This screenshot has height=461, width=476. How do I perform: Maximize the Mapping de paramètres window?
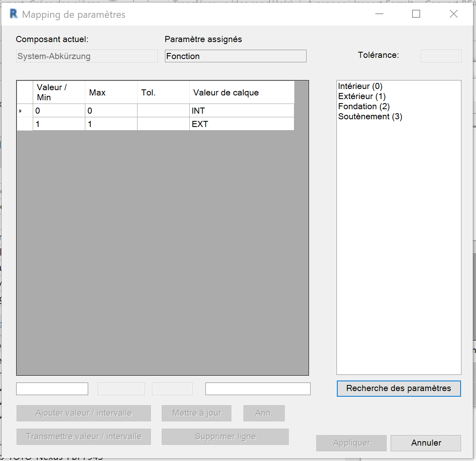click(x=416, y=14)
